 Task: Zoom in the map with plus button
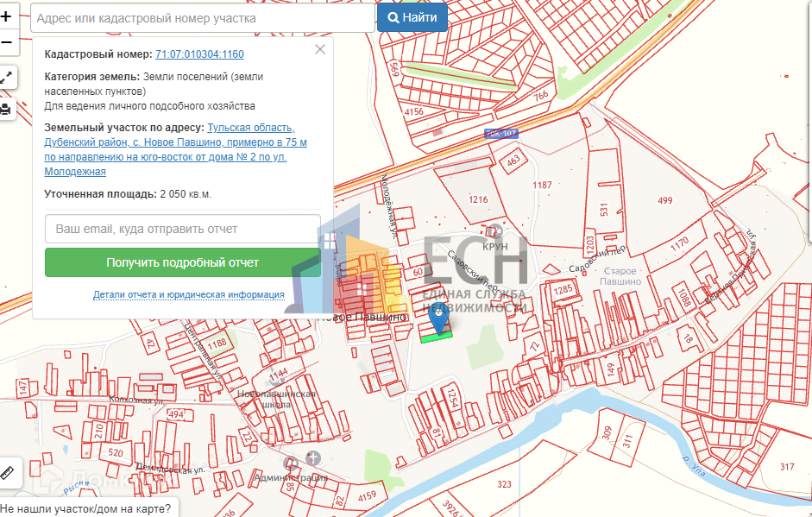point(6,16)
